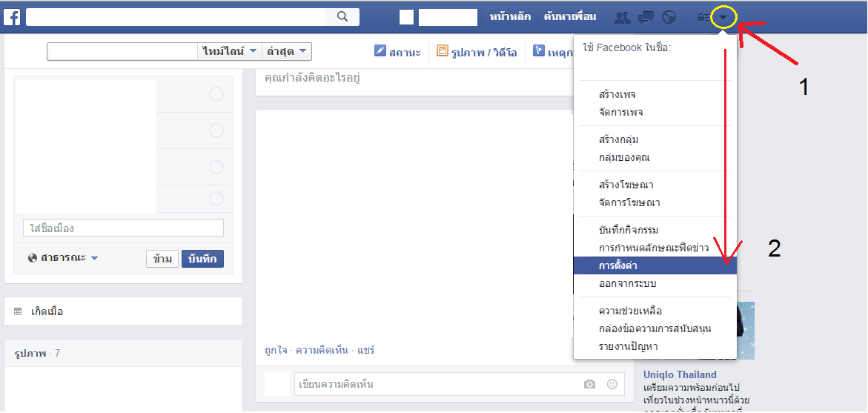Select the bottom radio circle above city field
The width and height of the screenshot is (868, 413).
tap(216, 199)
